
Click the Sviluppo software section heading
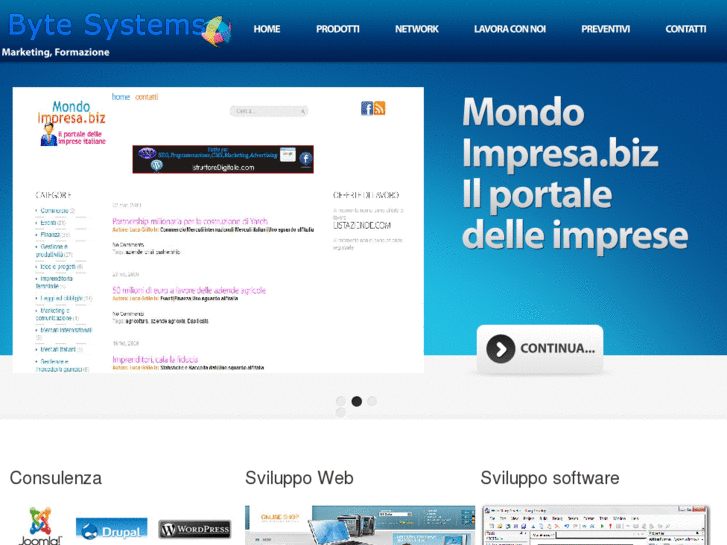(550, 478)
